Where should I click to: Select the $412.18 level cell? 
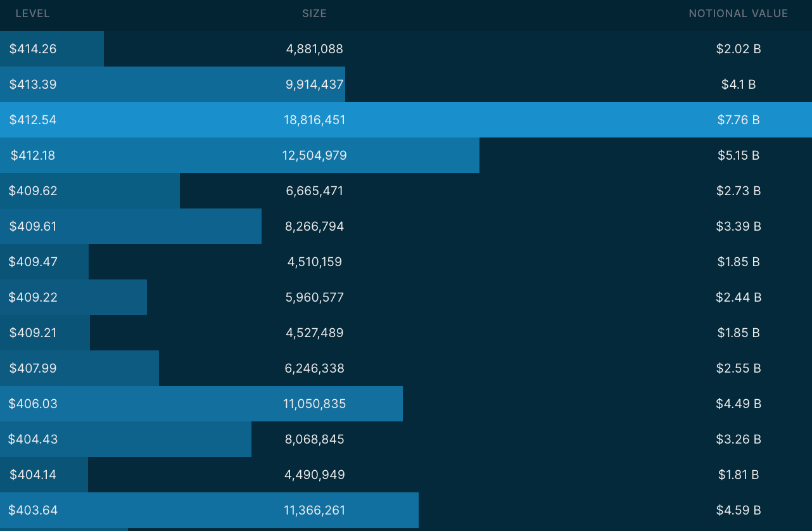click(x=33, y=155)
